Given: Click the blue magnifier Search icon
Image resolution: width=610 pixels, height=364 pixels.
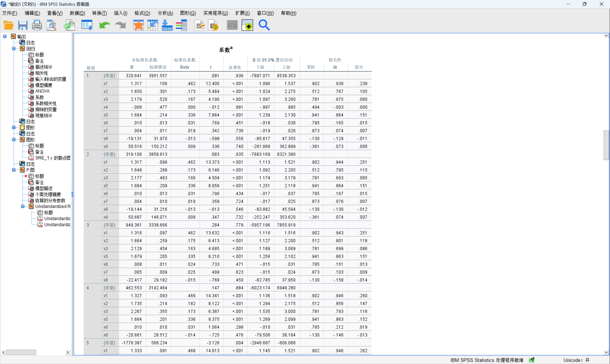Looking at the screenshot, I should [264, 25].
